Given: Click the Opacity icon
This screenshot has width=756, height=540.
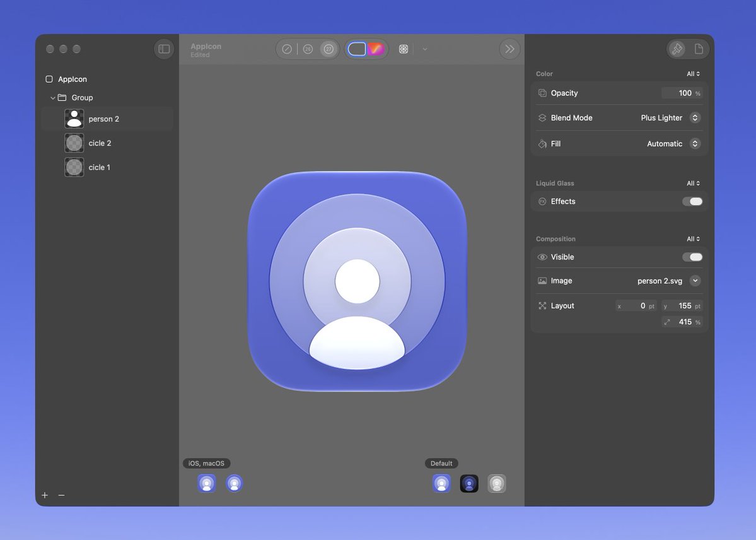Looking at the screenshot, I should (x=542, y=93).
